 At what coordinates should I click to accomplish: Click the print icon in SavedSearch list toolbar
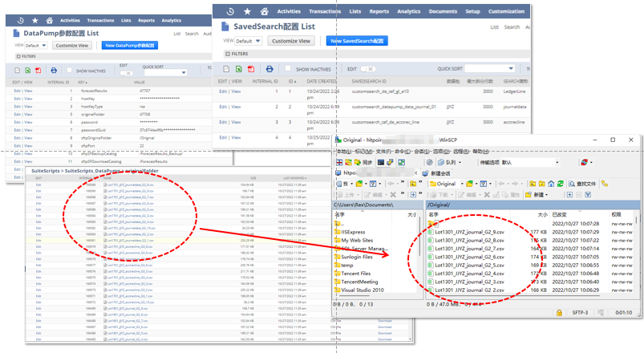[x=269, y=70]
